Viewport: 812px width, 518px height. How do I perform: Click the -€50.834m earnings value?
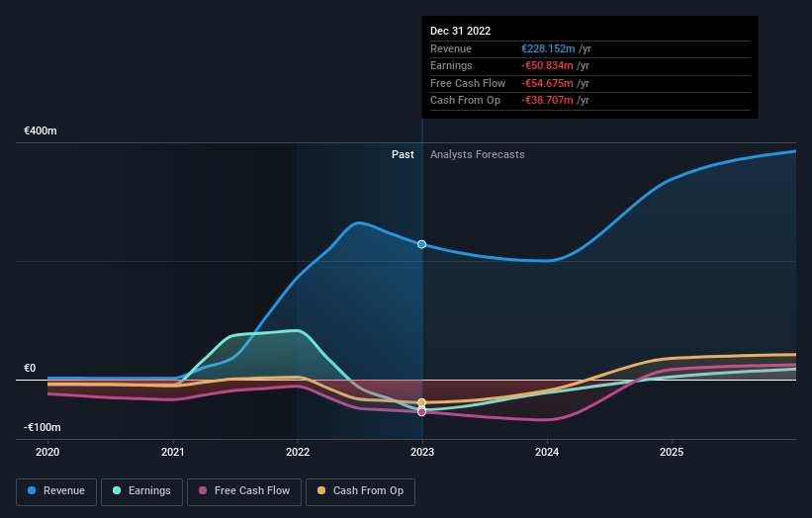547,65
